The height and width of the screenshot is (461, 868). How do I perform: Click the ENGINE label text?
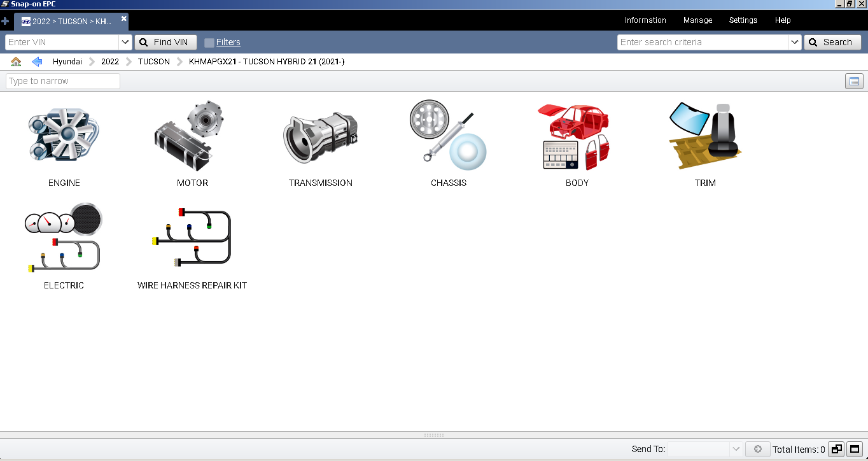point(64,183)
